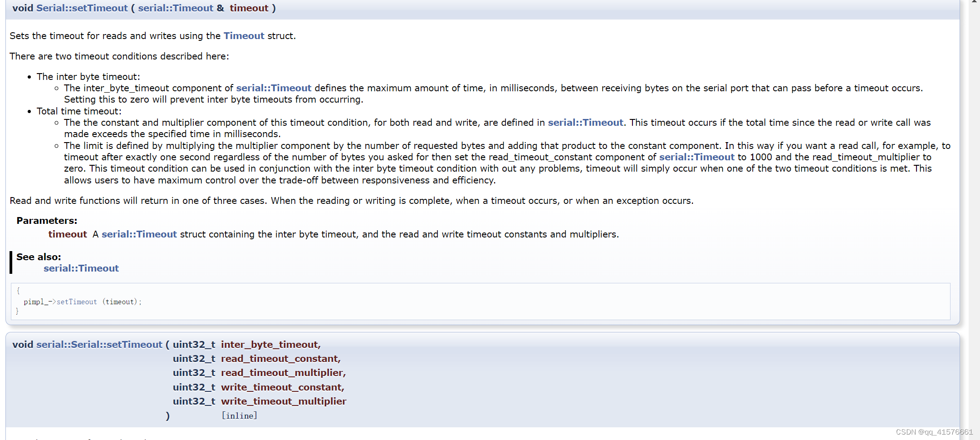Click the setTimeout call in the code block
980x440 pixels.
77,302
